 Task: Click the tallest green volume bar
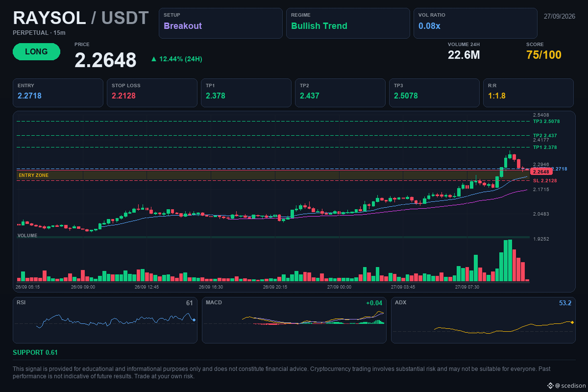[510, 260]
